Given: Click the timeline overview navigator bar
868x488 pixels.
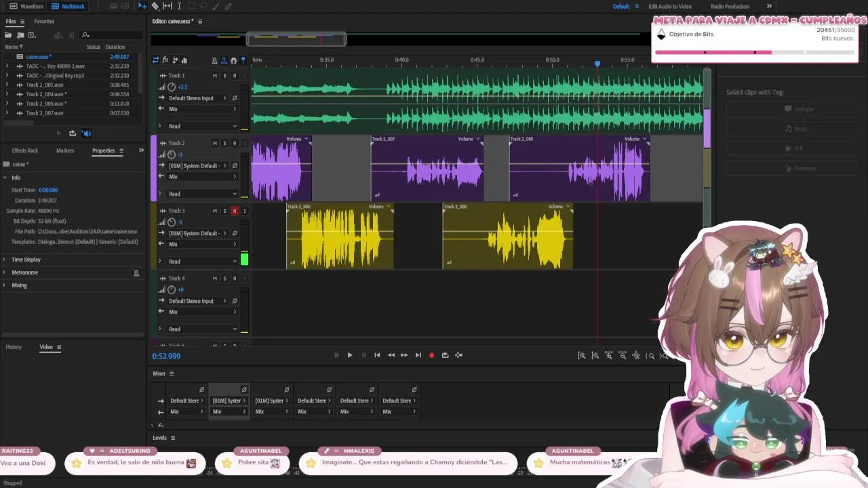Looking at the screenshot, I should (296, 39).
